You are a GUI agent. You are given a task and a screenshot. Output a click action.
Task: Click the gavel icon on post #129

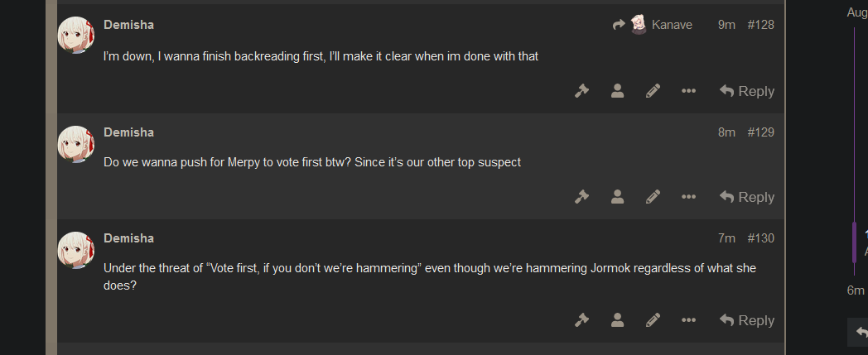point(581,197)
